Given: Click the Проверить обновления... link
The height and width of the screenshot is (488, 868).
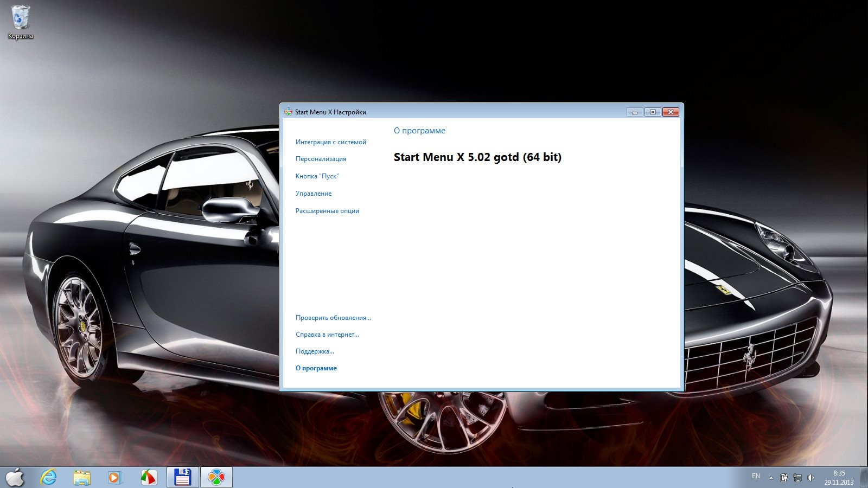Looking at the screenshot, I should click(x=333, y=318).
